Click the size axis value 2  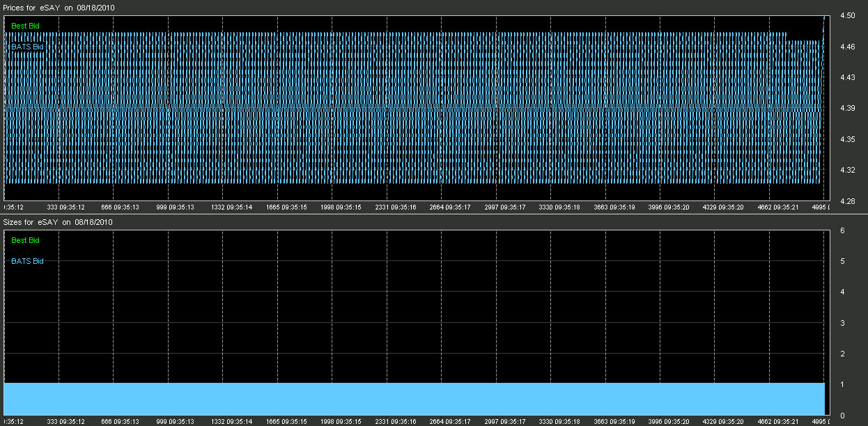842,354
